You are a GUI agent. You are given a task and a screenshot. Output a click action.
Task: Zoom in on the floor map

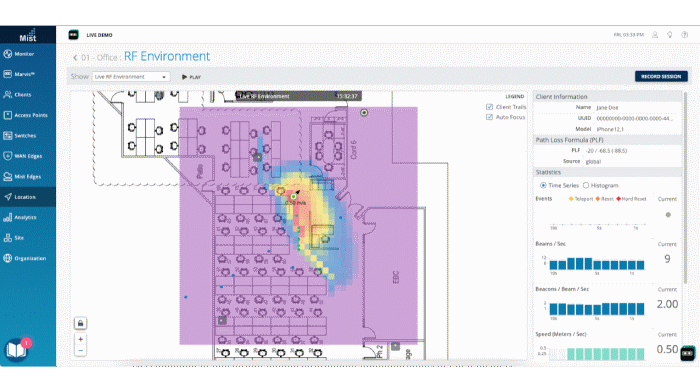[x=80, y=339]
